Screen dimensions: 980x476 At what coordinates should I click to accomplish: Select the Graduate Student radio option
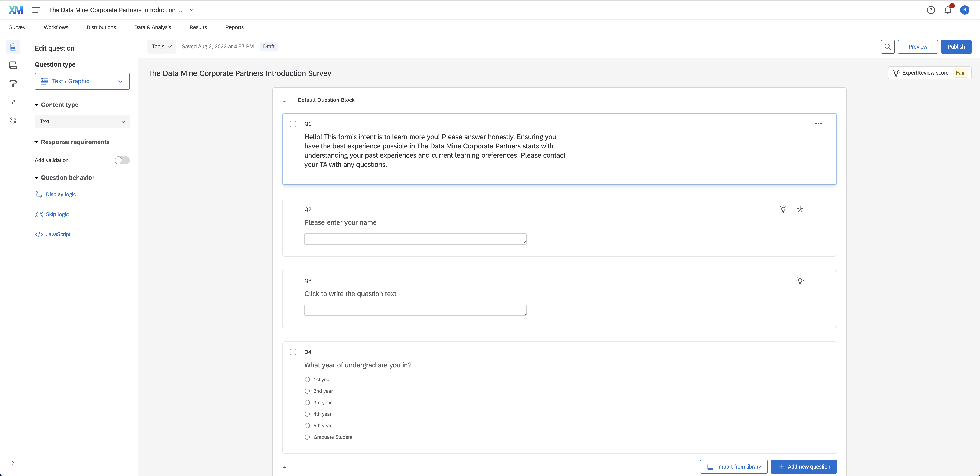307,437
